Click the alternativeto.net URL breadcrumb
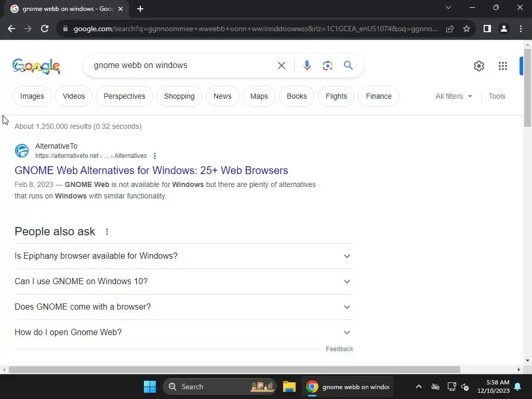Image resolution: width=532 pixels, height=399 pixels. (91, 156)
